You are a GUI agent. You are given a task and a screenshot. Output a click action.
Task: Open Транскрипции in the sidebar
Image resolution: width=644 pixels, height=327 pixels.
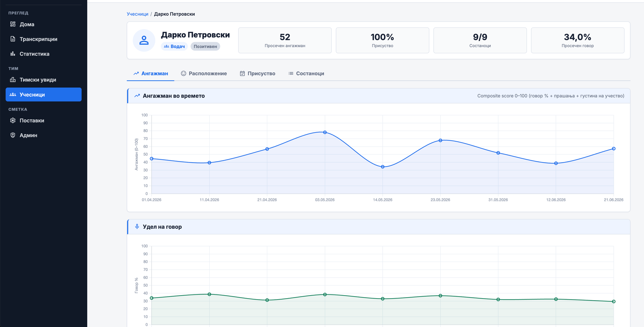click(x=44, y=39)
